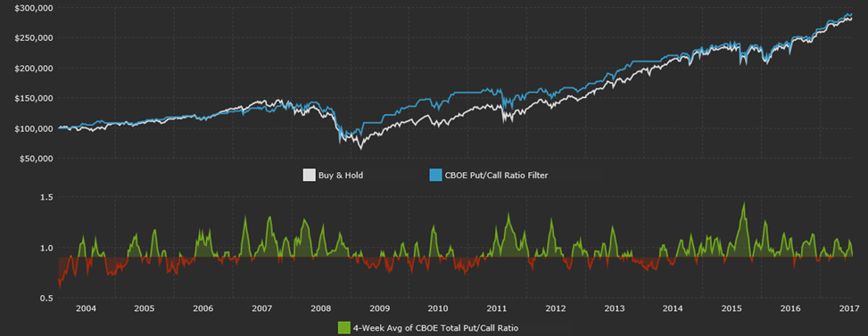
Task: Click the 1.5 ratio axis label
Action: tap(47, 197)
